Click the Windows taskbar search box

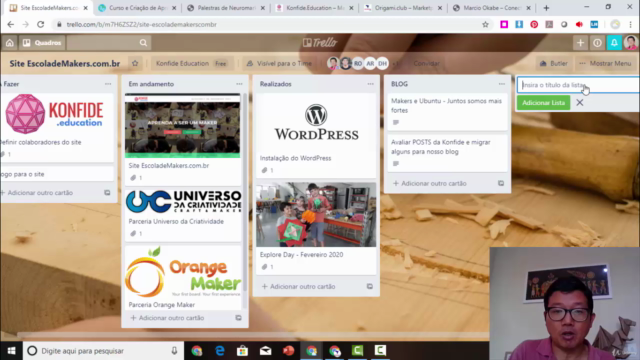tap(103, 351)
